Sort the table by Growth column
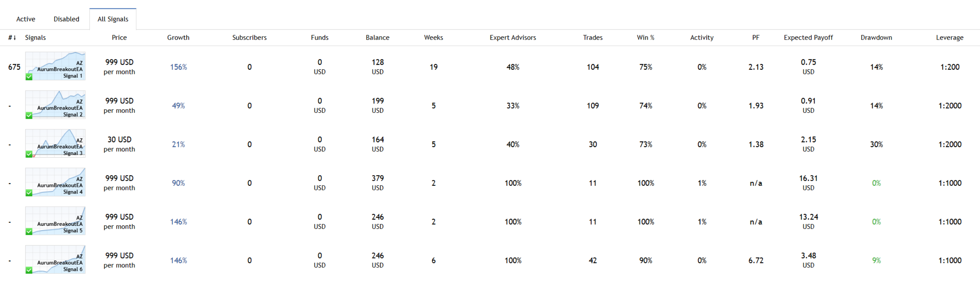Image resolution: width=980 pixels, height=287 pixels. pyautogui.click(x=178, y=37)
